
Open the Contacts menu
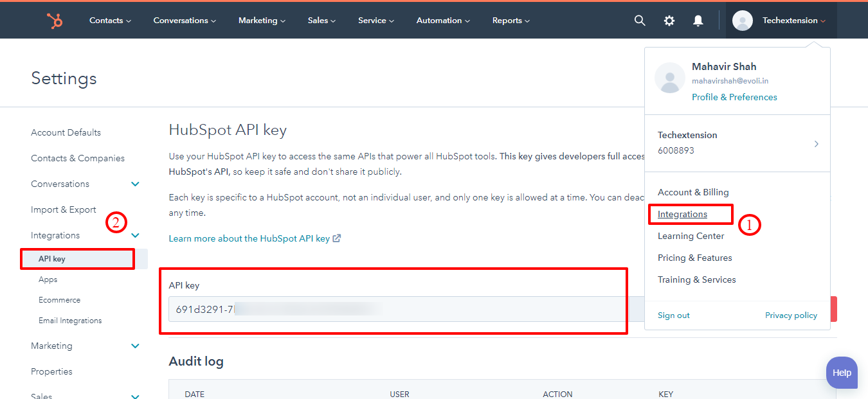(110, 21)
